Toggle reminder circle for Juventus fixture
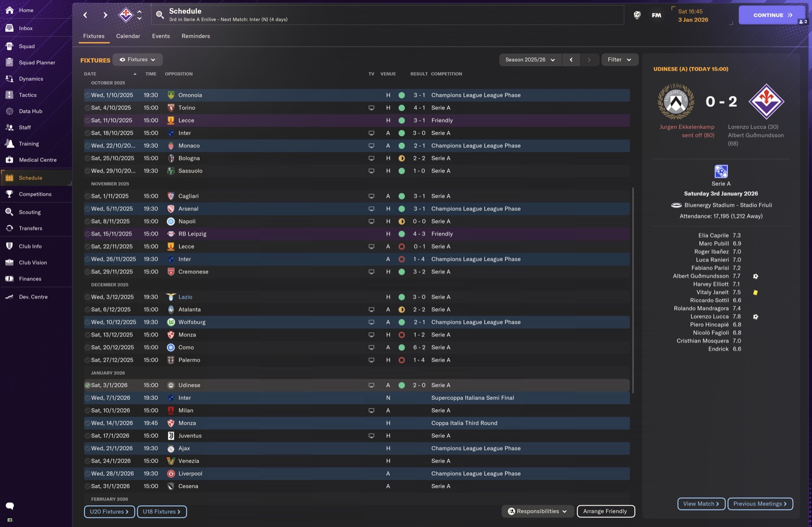The image size is (812, 527). 87,436
